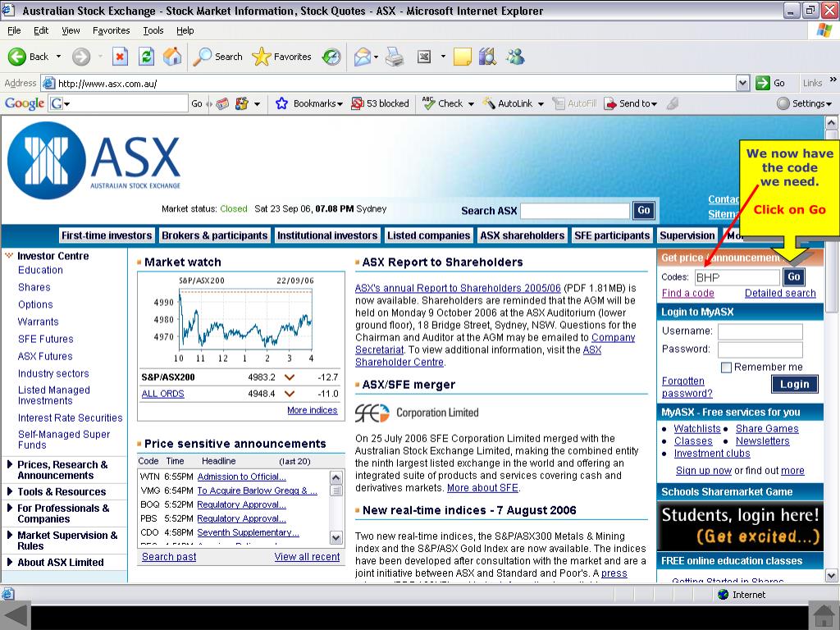This screenshot has width=840, height=630.
Task: Click announcements list scroll down arrow
Action: tap(336, 537)
